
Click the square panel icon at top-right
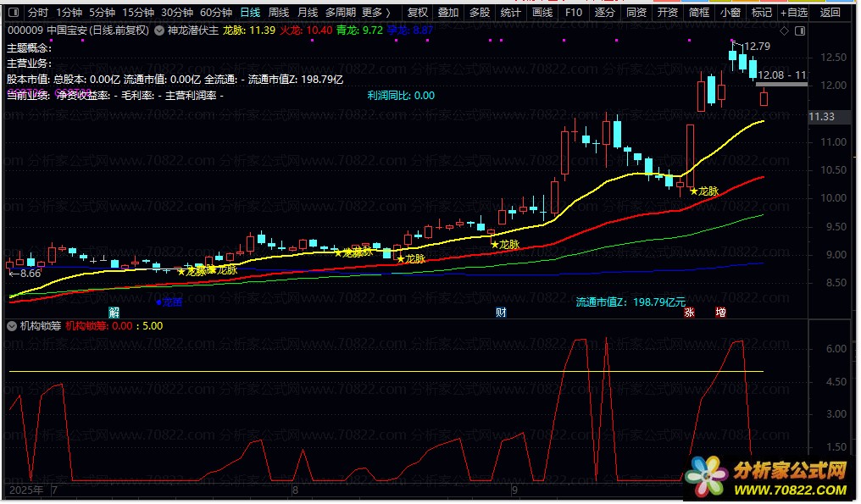click(x=798, y=31)
